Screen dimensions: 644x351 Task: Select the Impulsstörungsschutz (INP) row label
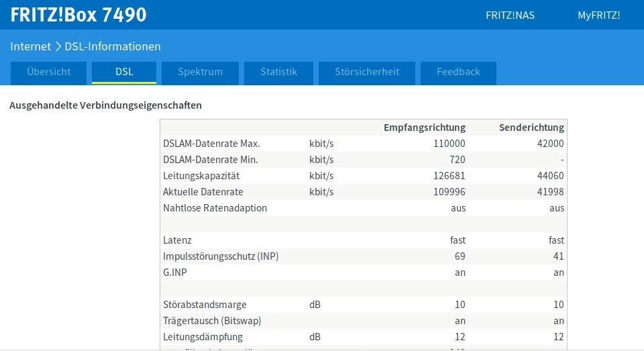click(221, 256)
